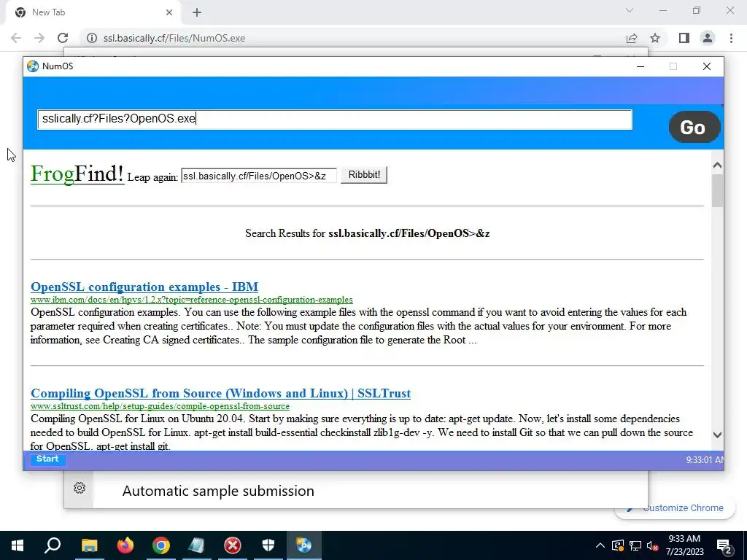
Task: Open Chrome's tab search chevron
Action: point(630,10)
